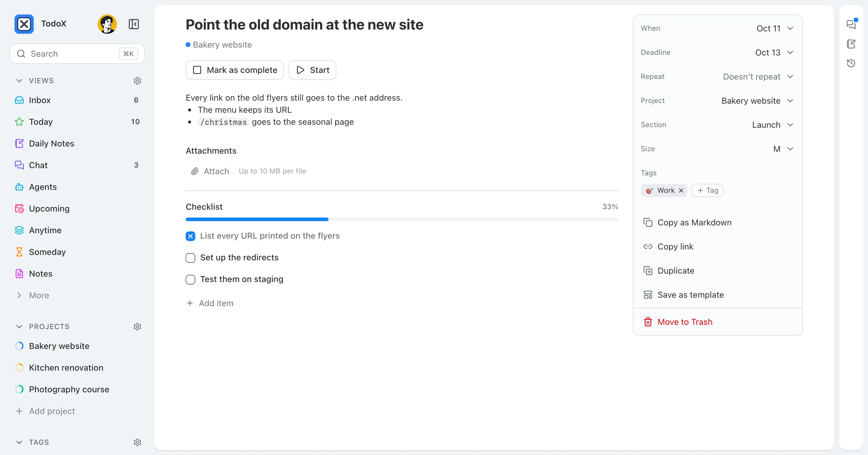Open the When date dropdown
868x455 pixels.
point(775,28)
